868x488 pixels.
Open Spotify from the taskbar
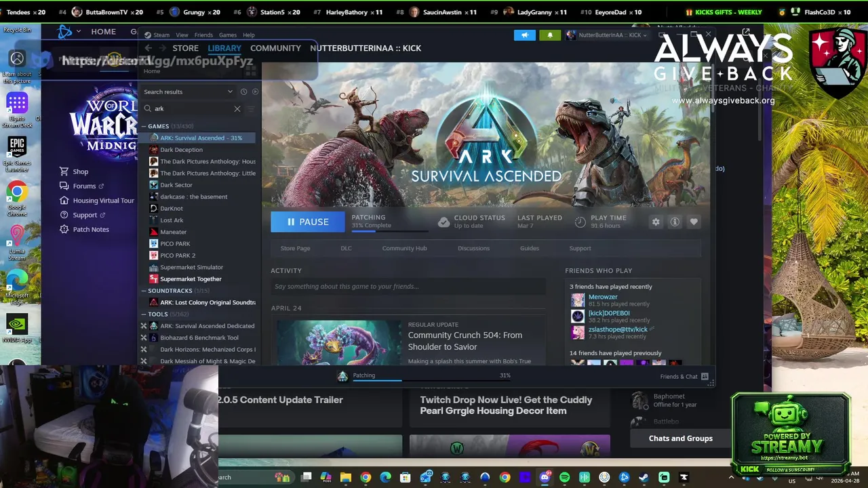point(564,477)
